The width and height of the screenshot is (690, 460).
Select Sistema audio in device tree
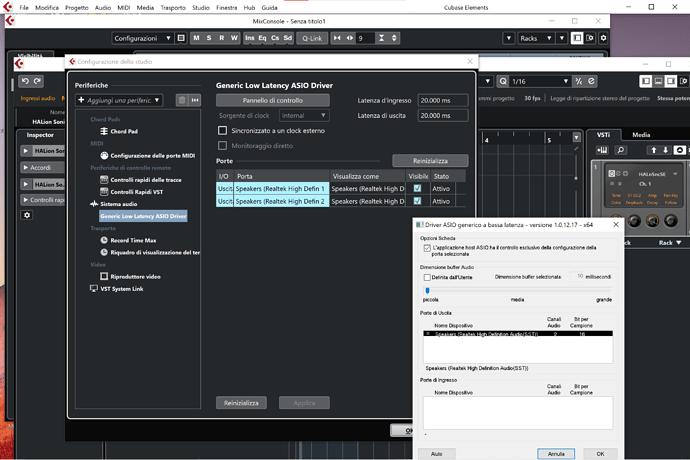[x=114, y=204]
